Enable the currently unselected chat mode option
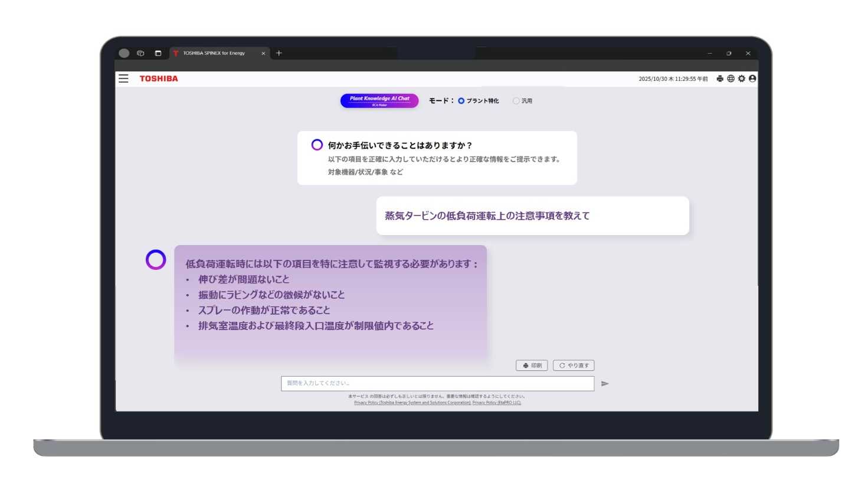Screen dimensions: 868x486 pos(516,100)
